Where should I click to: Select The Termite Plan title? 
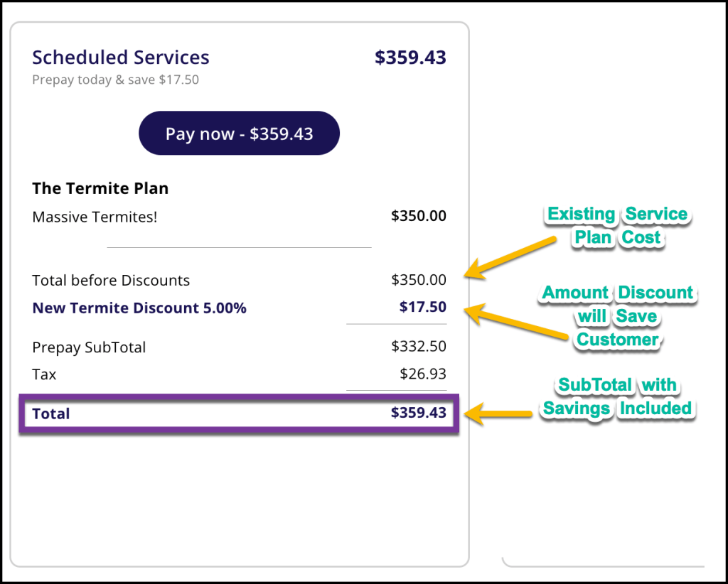[x=100, y=189]
